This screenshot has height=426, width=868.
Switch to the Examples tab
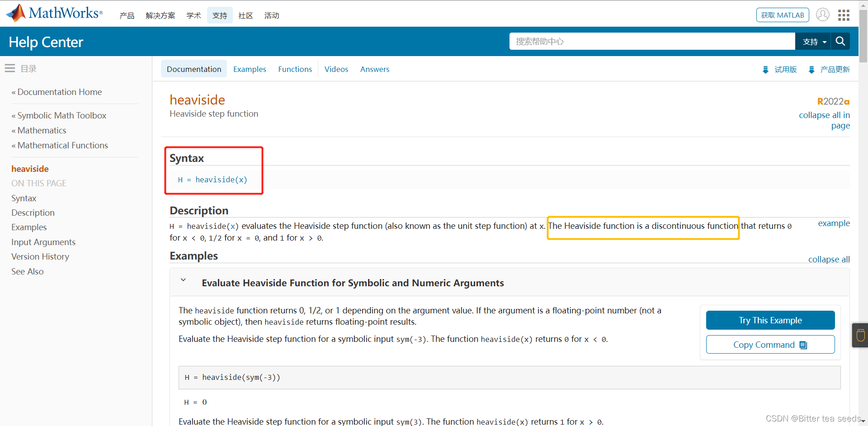(x=250, y=69)
